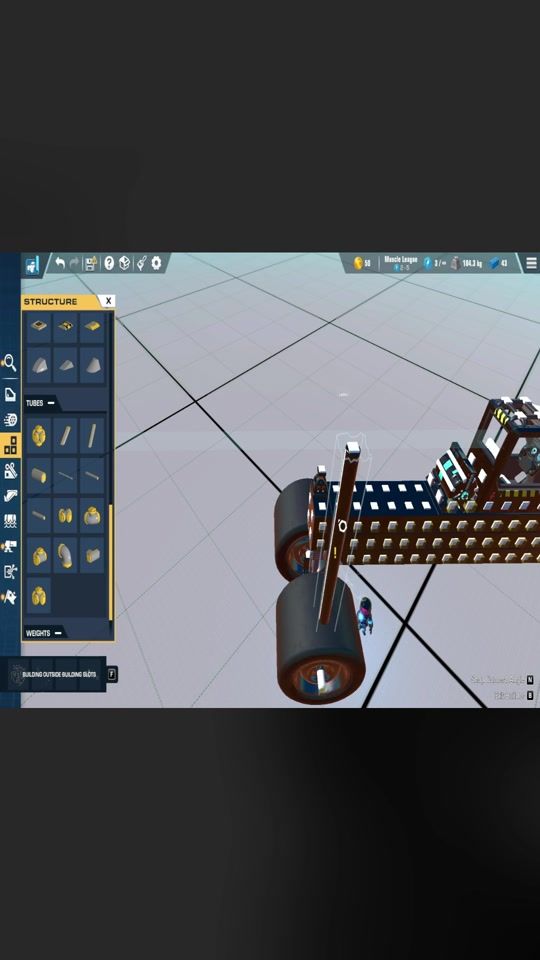
Task: Collapse the Weights section
Action: (x=58, y=632)
